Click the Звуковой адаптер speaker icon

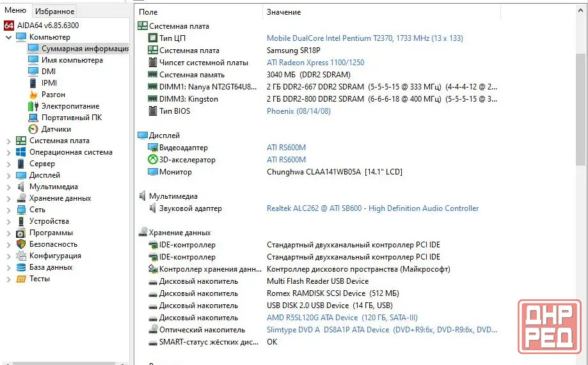pyautogui.click(x=153, y=208)
